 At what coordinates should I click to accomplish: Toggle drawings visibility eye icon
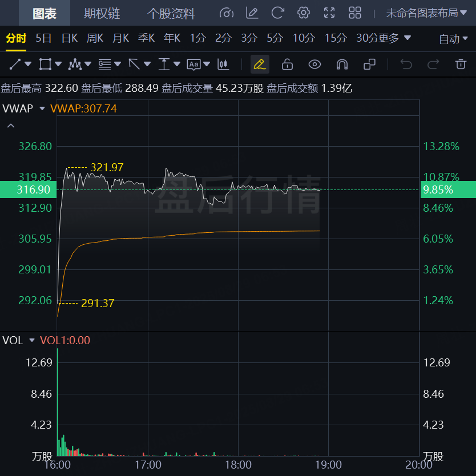[x=315, y=64]
